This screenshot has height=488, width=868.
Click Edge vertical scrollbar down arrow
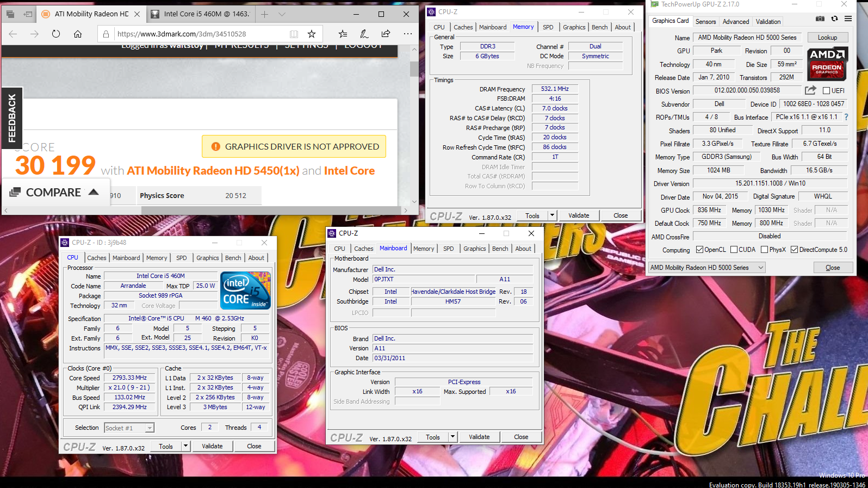coord(414,201)
